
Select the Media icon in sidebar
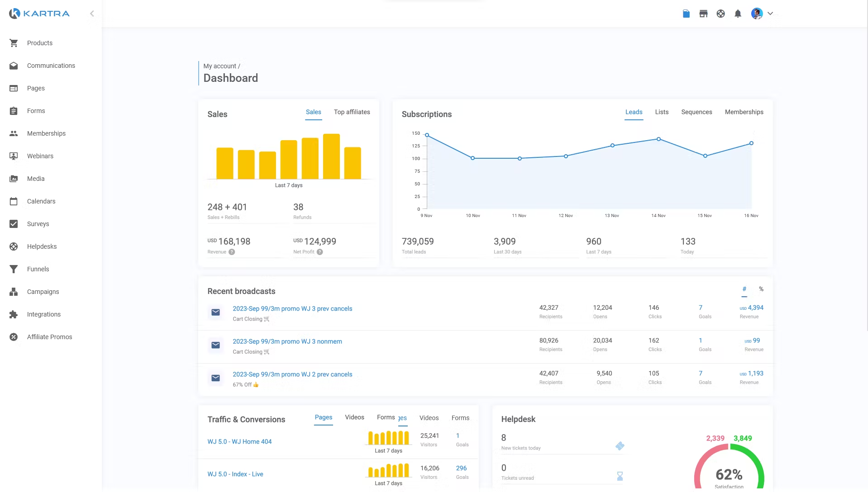click(x=14, y=179)
